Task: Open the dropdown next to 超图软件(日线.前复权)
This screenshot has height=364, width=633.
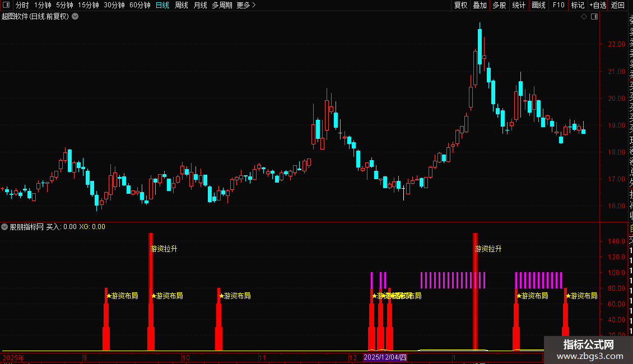Action: tap(75, 17)
